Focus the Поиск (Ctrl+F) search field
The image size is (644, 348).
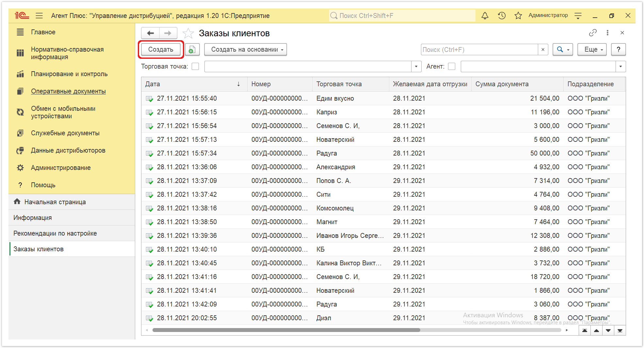point(479,50)
